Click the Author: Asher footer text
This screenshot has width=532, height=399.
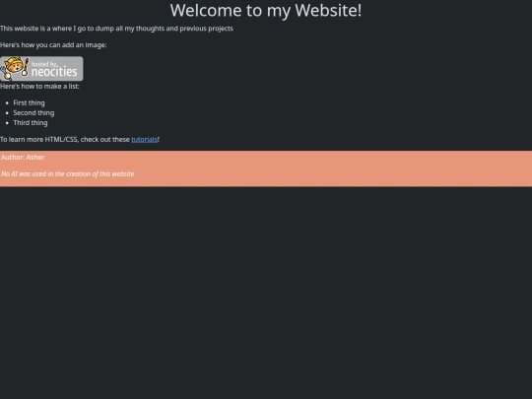coord(23,157)
